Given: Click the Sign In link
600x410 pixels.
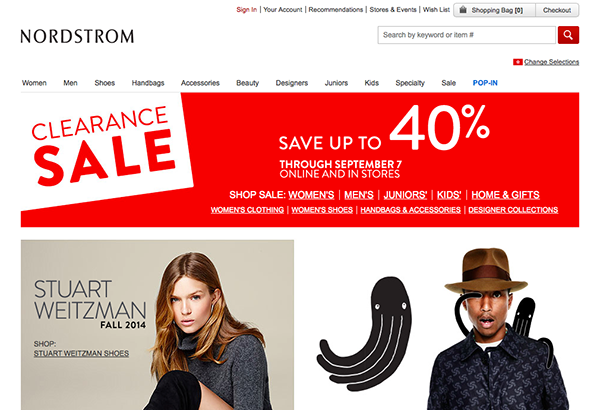Looking at the screenshot, I should click(x=246, y=10).
